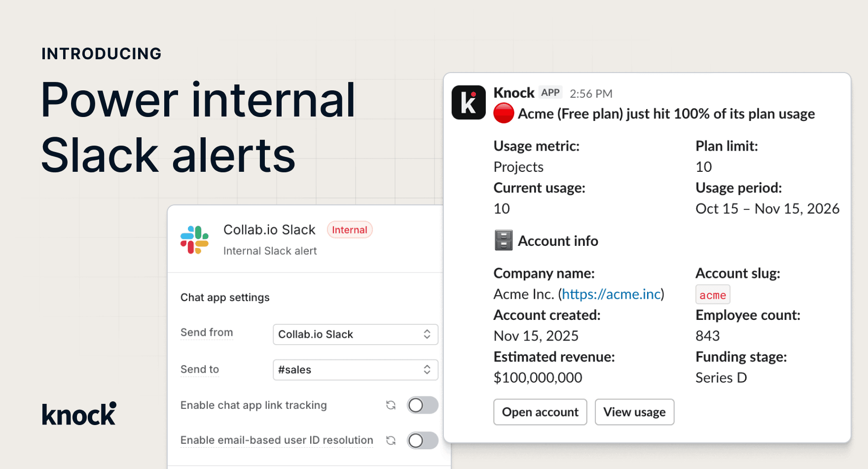Click the View usage button
This screenshot has width=868, height=469.
(x=634, y=412)
